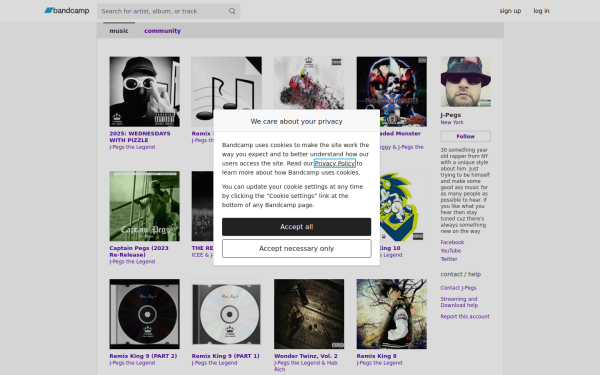Open Captain Pegs (2023 Re-Release) title link

139,251
